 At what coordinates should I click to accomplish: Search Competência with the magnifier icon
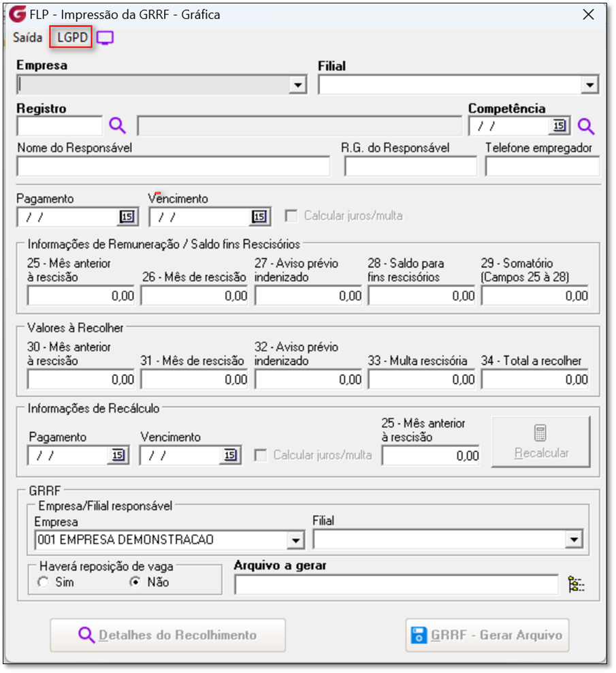[586, 127]
